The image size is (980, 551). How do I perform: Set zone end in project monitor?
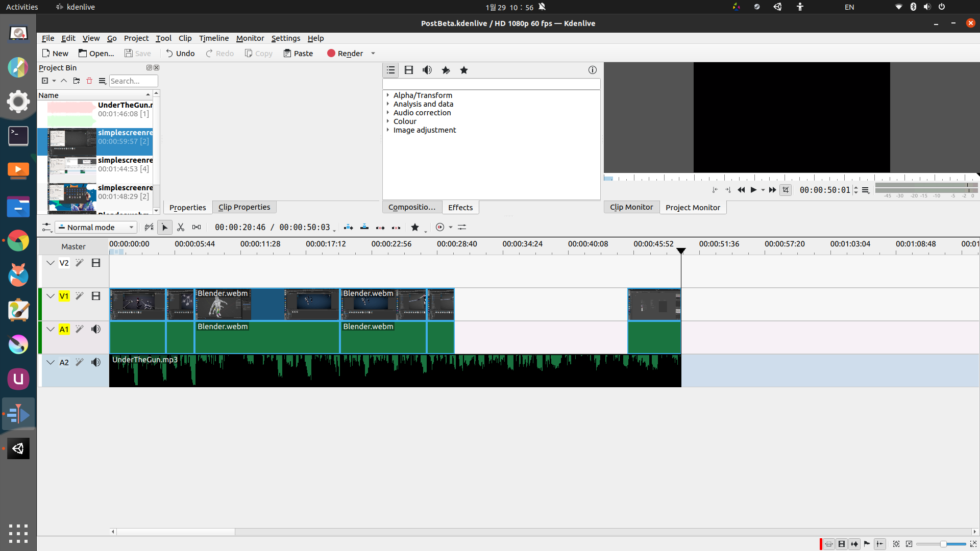point(728,190)
